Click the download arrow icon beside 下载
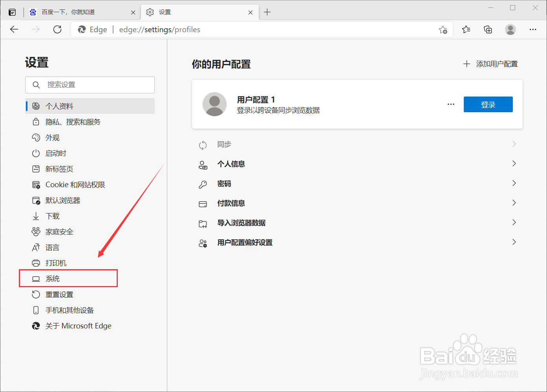547x392 pixels. (x=36, y=216)
